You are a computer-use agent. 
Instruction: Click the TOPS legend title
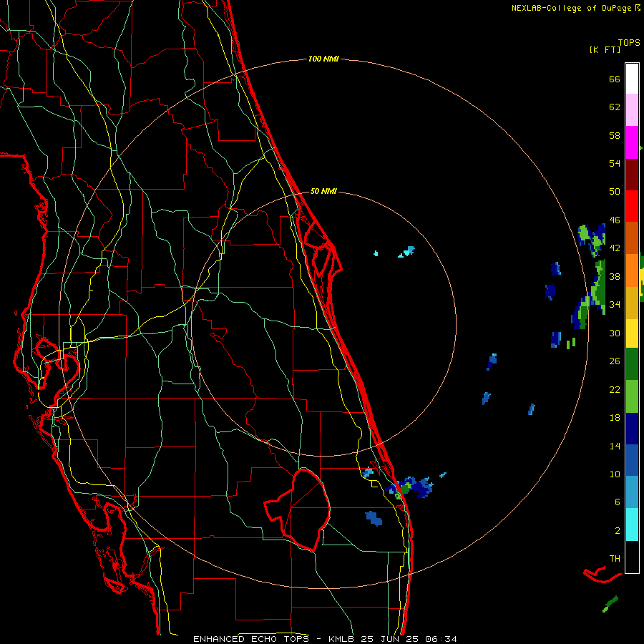(629, 43)
